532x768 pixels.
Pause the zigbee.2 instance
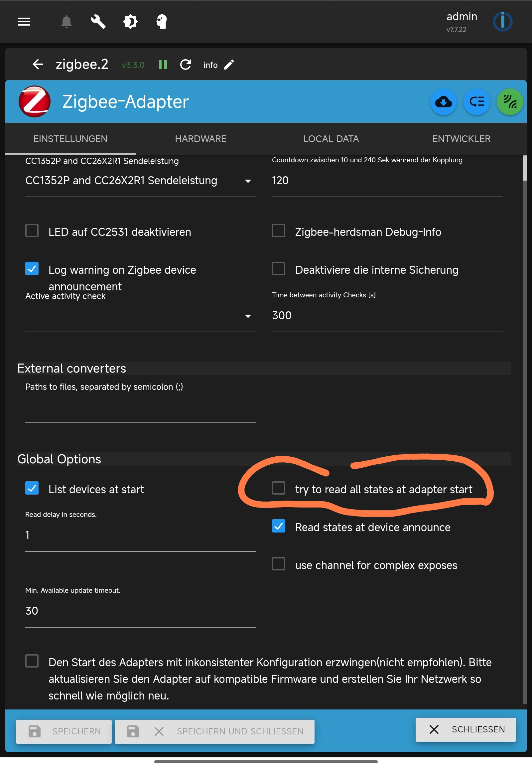point(163,65)
